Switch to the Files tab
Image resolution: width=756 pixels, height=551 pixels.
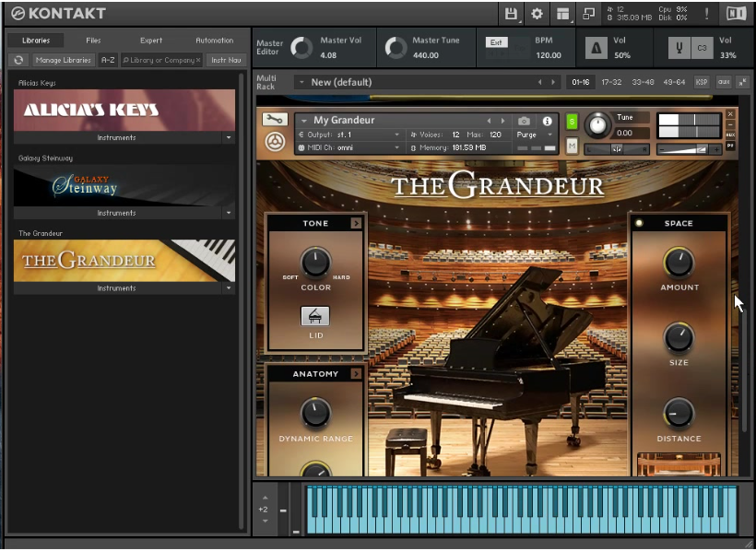pyautogui.click(x=93, y=41)
